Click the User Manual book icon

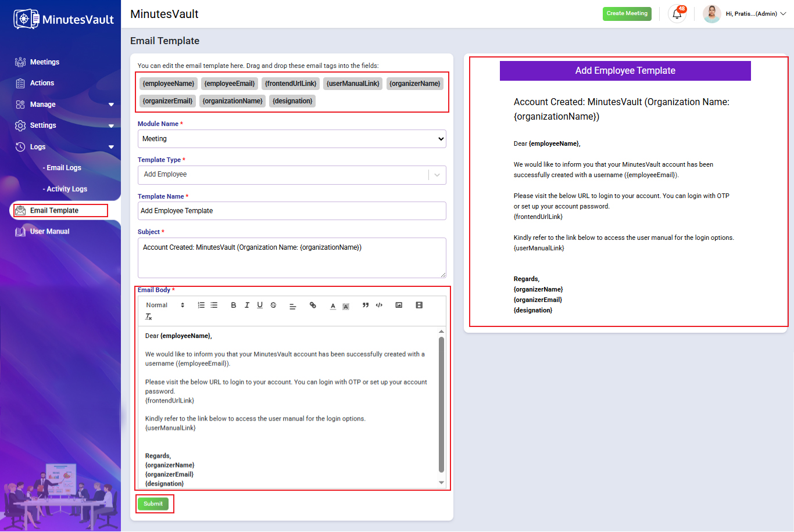pyautogui.click(x=20, y=232)
